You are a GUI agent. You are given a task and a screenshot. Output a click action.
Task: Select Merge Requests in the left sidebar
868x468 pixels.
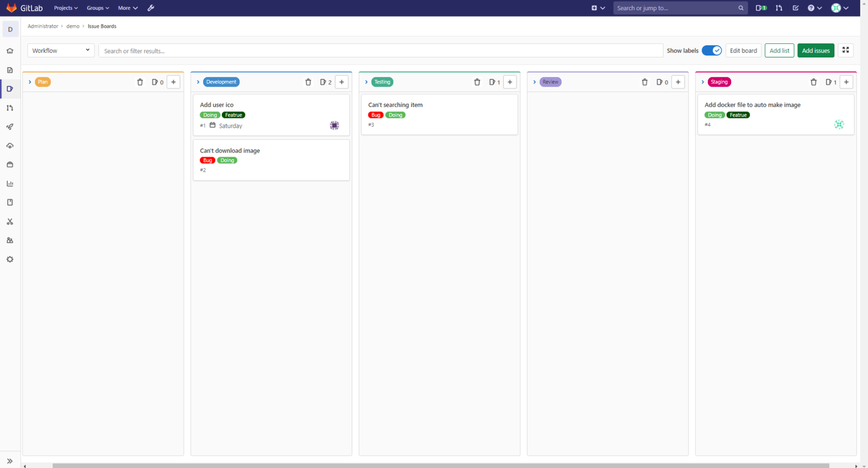point(10,108)
